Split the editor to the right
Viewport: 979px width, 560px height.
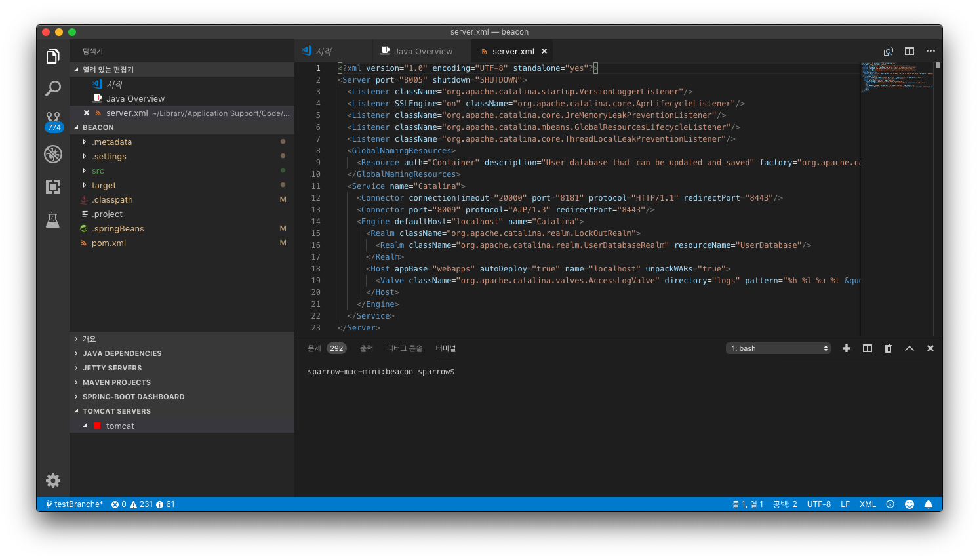[x=909, y=51]
